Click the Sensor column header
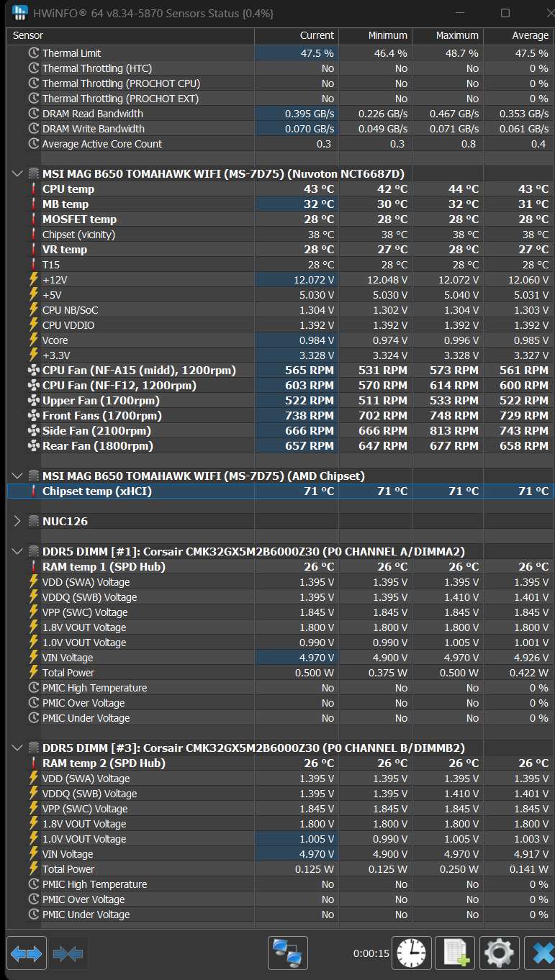 131,35
